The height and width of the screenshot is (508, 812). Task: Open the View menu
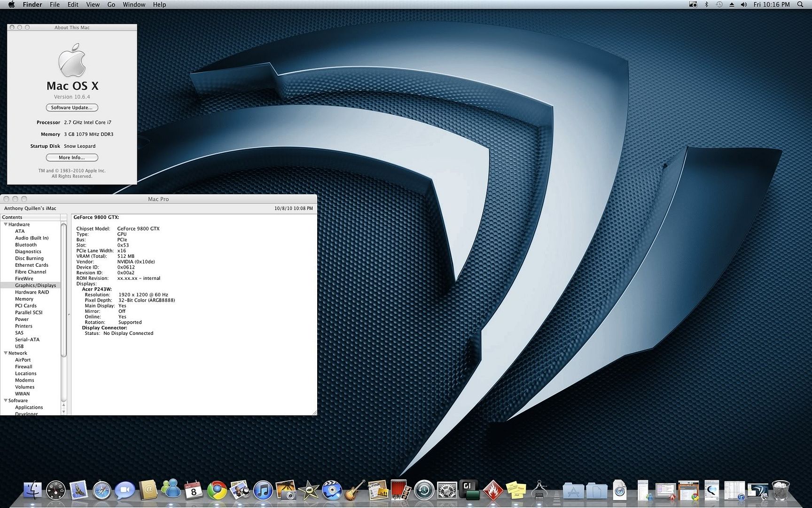tap(93, 4)
